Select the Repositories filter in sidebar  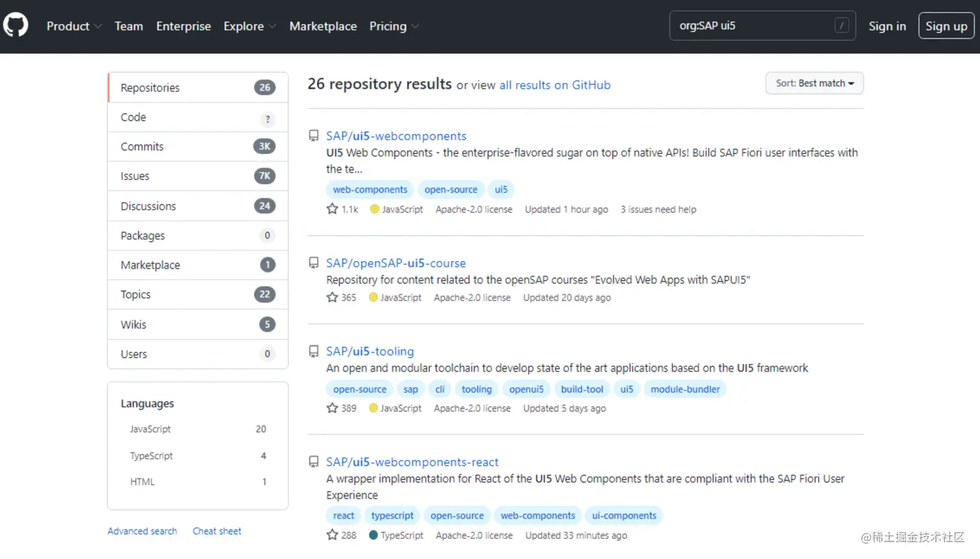pos(198,87)
